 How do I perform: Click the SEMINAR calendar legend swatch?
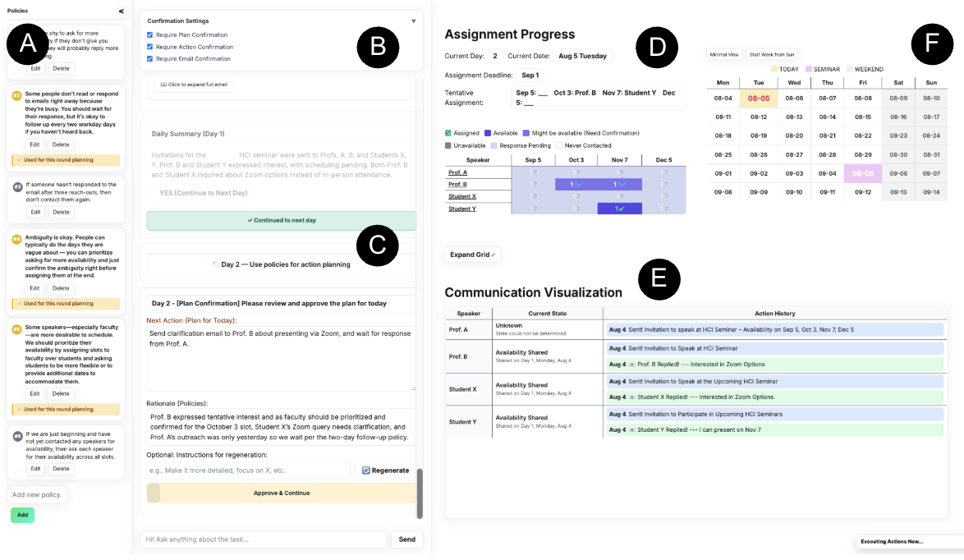click(x=809, y=69)
